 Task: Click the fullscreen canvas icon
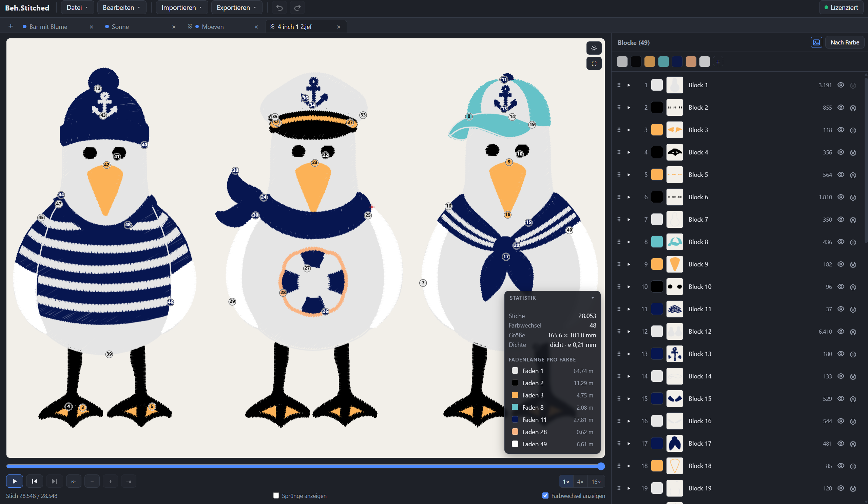[594, 63]
